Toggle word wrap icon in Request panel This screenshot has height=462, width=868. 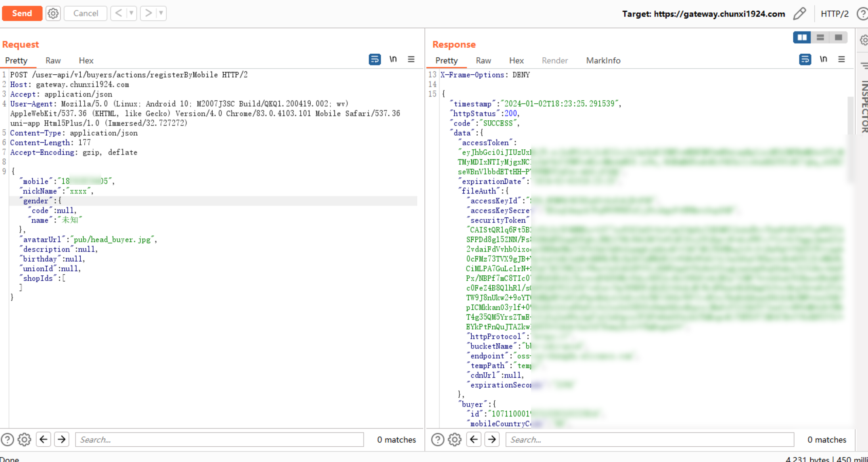coord(374,59)
